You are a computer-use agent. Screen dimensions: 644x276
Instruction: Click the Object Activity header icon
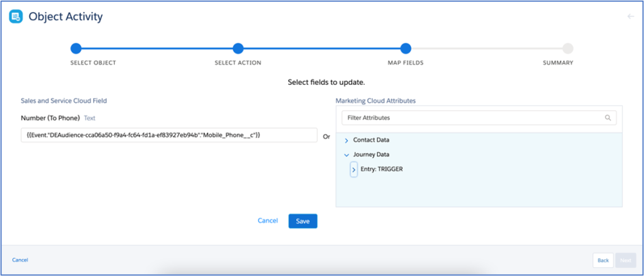pyautogui.click(x=16, y=17)
